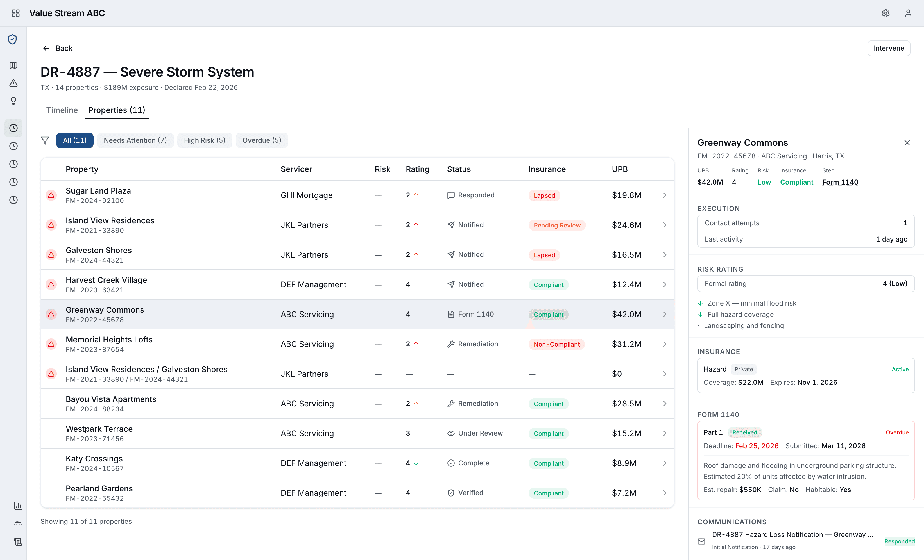Click the warning icon for Sugar Land Plaza
The image size is (924, 560).
click(51, 195)
